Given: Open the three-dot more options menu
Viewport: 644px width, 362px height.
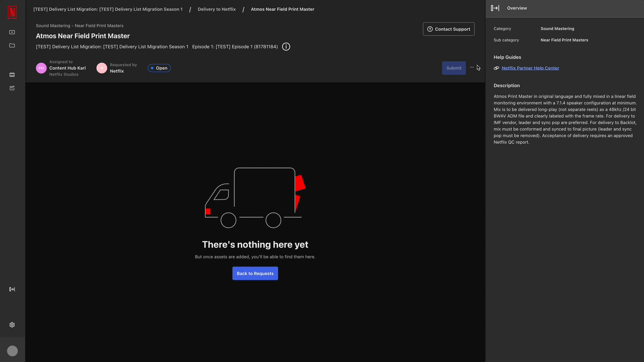Looking at the screenshot, I should point(472,67).
